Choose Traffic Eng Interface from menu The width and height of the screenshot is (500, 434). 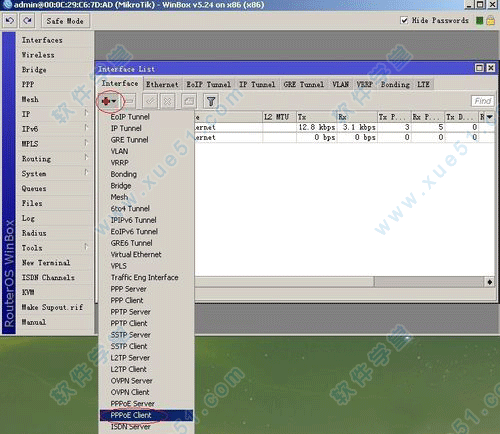point(146,277)
